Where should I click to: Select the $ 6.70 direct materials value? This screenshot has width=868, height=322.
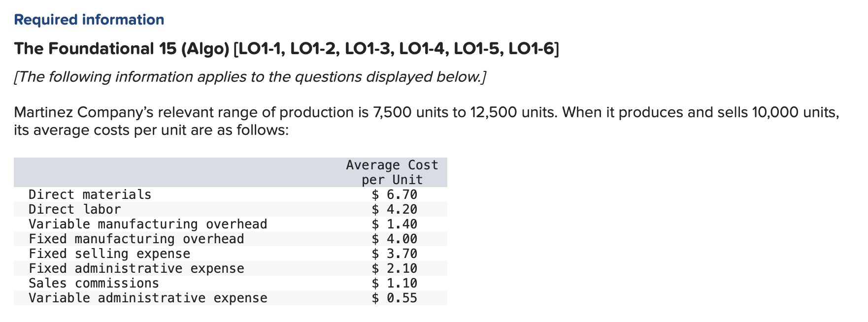click(x=394, y=194)
